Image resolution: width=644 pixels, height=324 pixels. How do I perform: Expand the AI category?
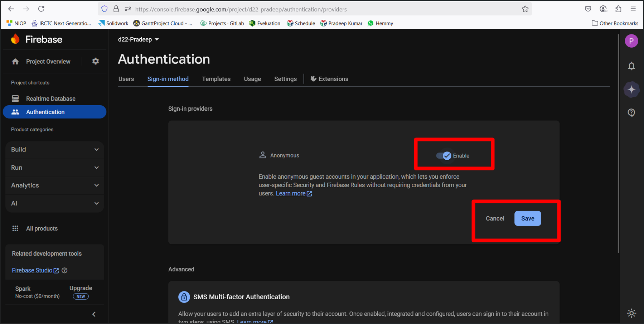pos(55,203)
